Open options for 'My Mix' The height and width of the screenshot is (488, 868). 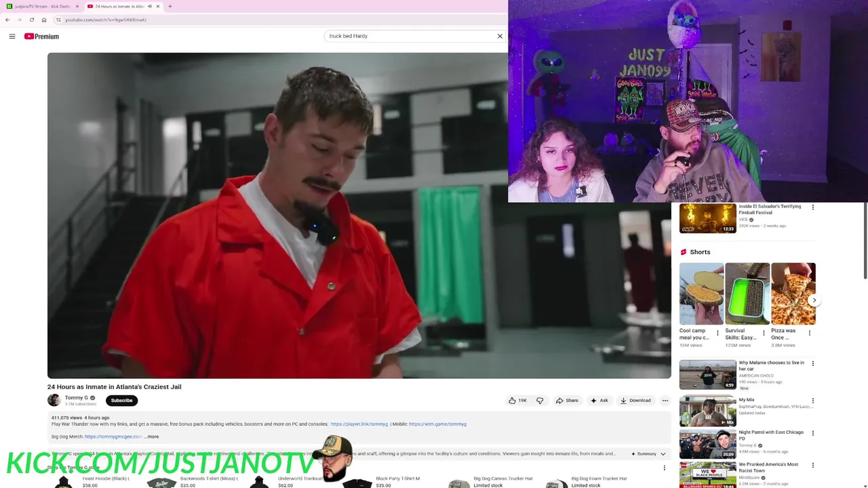813,401
